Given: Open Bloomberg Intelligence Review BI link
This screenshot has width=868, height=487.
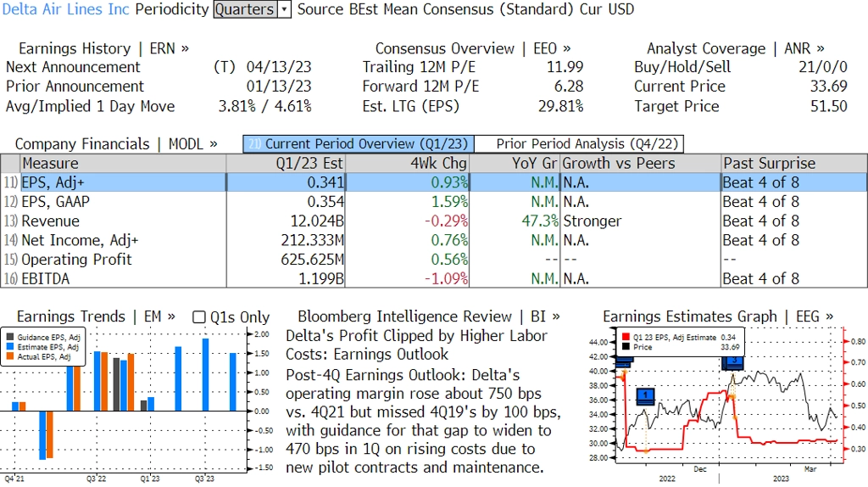Looking at the screenshot, I should pyautogui.click(x=428, y=316).
